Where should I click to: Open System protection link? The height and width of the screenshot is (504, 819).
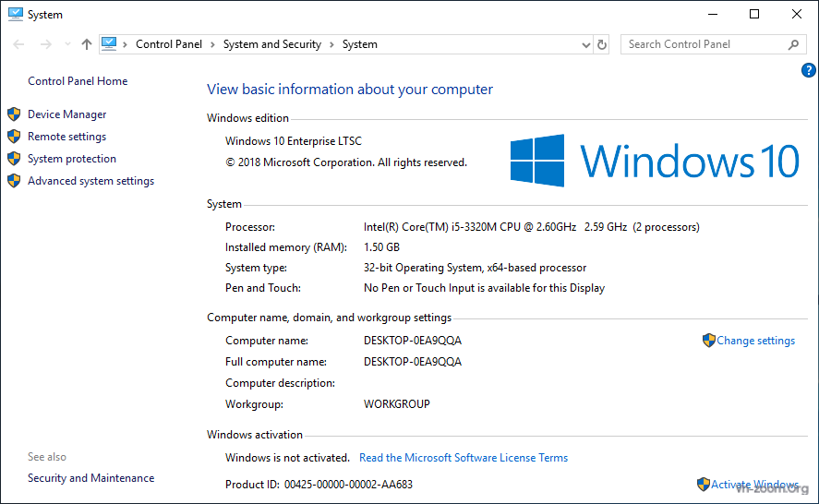tap(72, 159)
